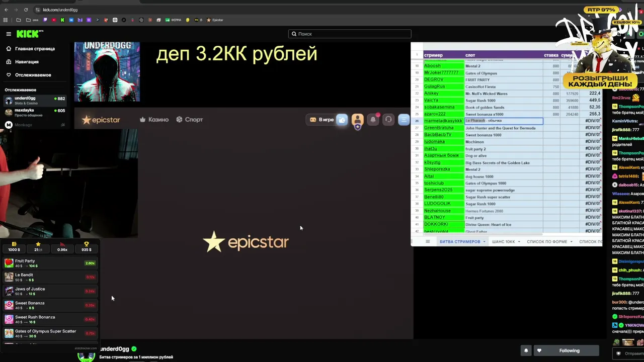Select the GreenBratuha streamer cell
Viewport: 644px width, 362px height.
tap(443, 128)
